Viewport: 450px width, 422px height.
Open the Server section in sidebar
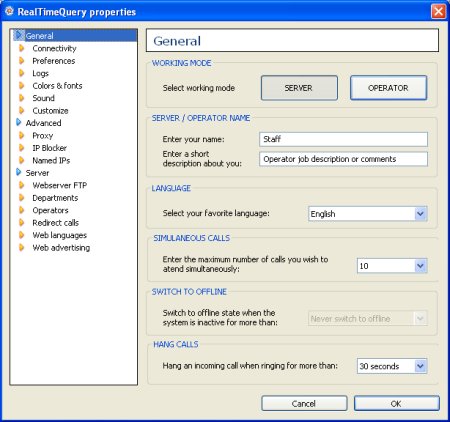(37, 173)
